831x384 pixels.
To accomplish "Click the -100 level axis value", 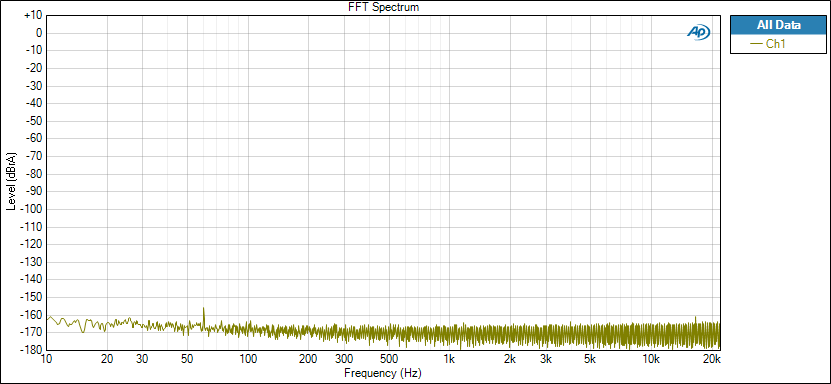I will click(32, 209).
